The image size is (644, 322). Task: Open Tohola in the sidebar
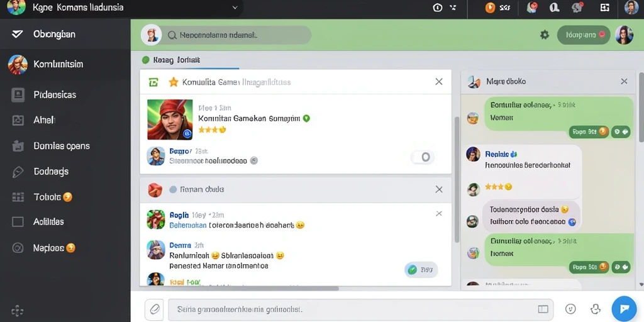[x=65, y=197]
